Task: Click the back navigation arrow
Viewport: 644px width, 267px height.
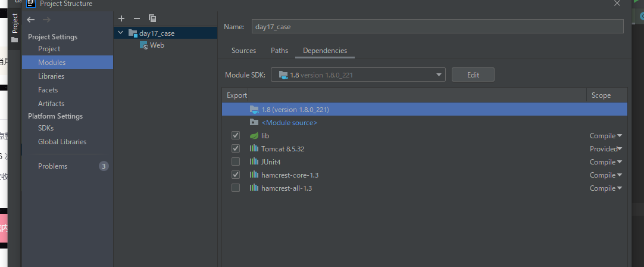Action: pyautogui.click(x=31, y=20)
